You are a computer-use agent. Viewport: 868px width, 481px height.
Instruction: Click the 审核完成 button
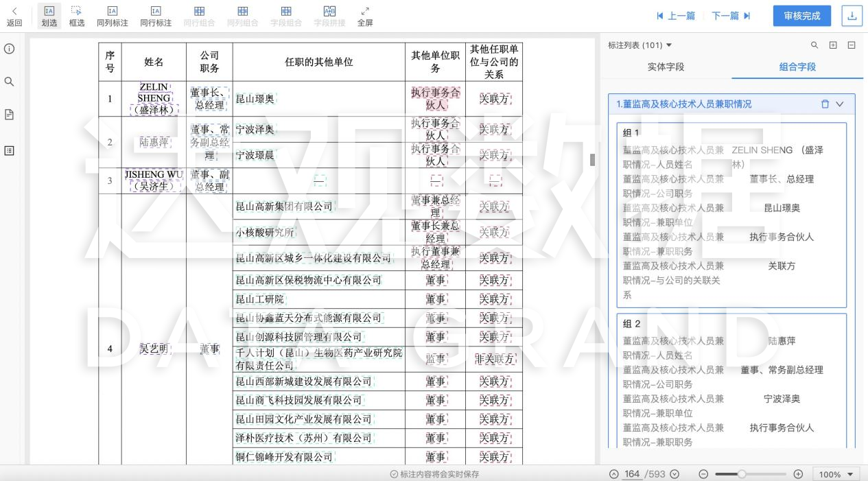pyautogui.click(x=801, y=16)
